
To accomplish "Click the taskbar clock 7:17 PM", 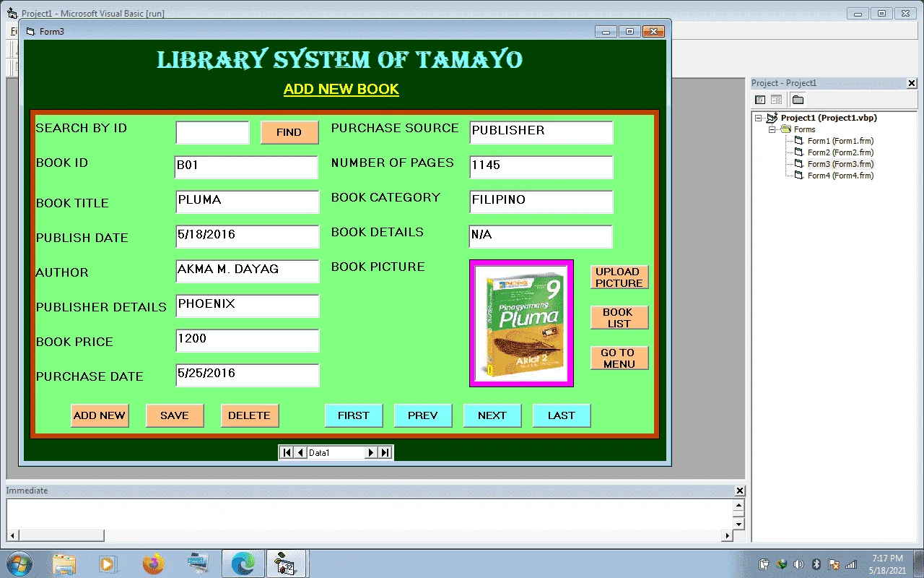I will click(x=887, y=558).
